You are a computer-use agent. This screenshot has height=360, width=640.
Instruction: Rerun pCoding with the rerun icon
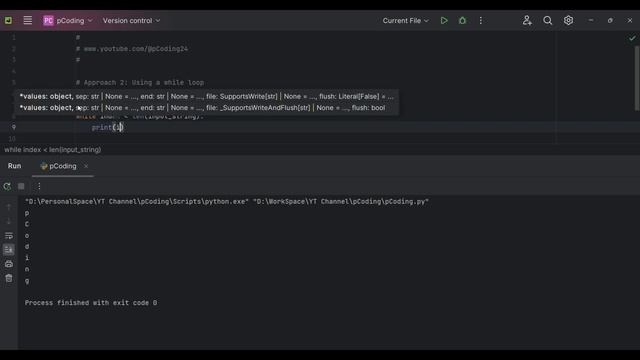pos(7,186)
